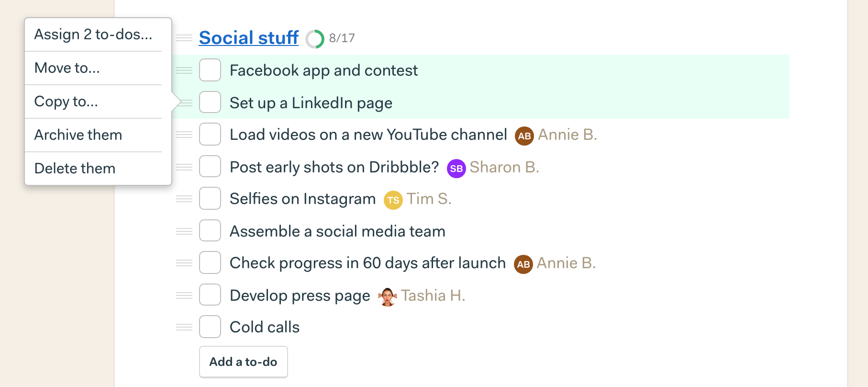Check off Facebook app and contest

click(x=210, y=70)
